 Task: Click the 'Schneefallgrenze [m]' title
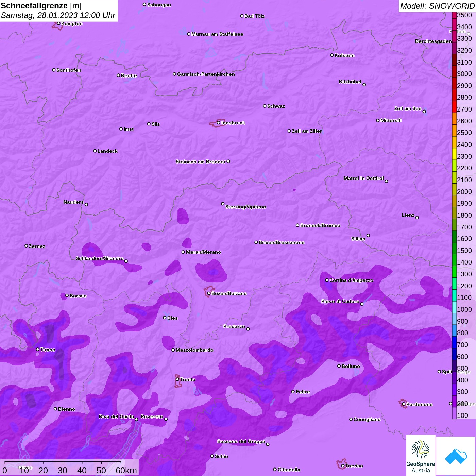(41, 6)
